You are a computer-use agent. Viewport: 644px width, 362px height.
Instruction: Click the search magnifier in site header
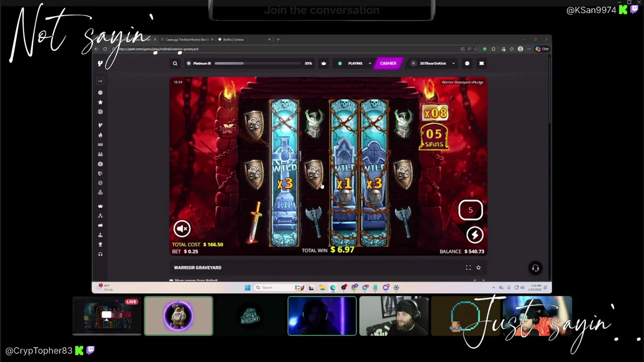(175, 63)
